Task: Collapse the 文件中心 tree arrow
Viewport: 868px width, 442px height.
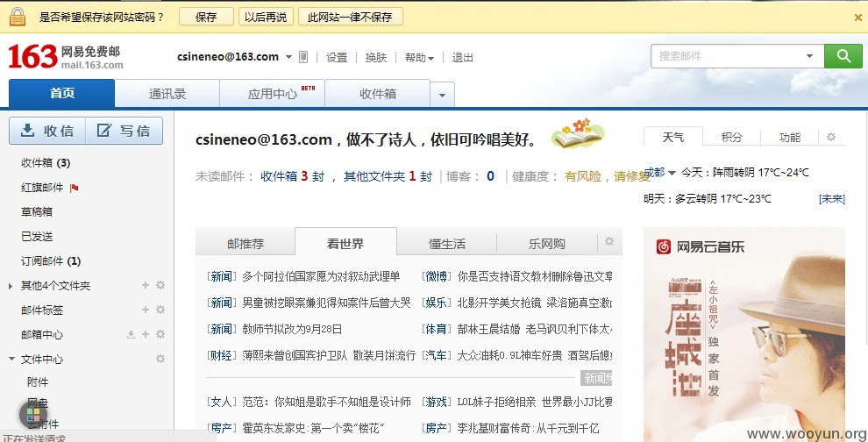Action: (11, 359)
